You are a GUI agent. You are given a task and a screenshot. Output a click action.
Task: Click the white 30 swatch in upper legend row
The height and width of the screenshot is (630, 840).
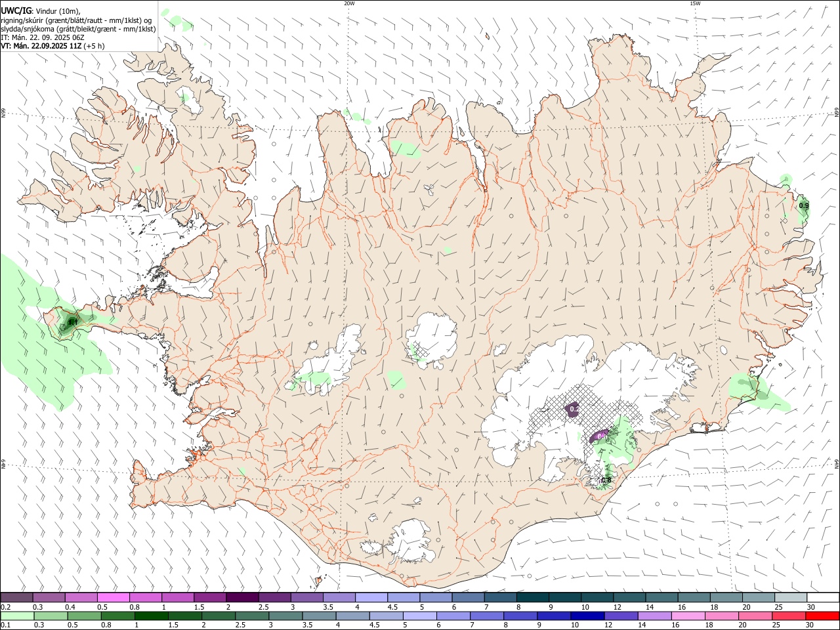[823, 597]
